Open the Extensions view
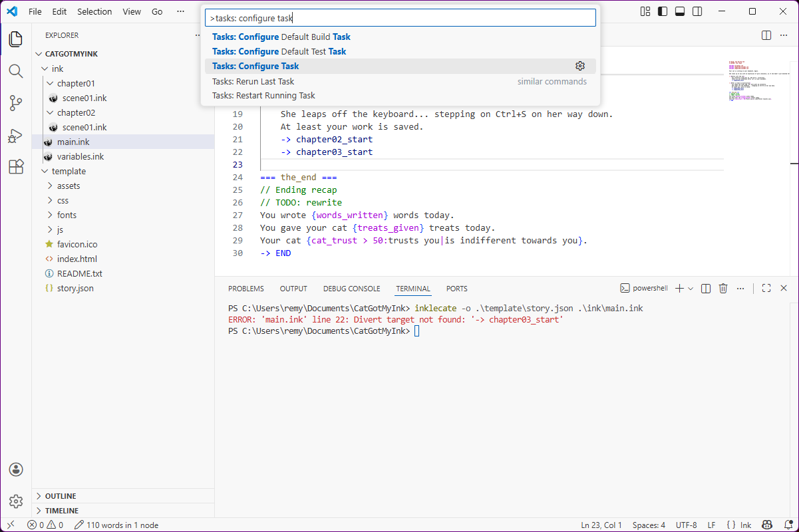 point(16,167)
